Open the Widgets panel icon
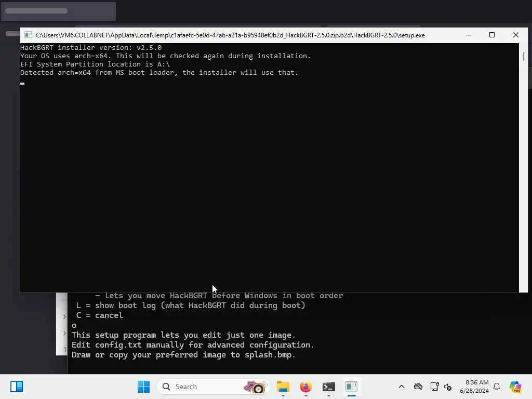The width and height of the screenshot is (532, 399). click(x=17, y=387)
